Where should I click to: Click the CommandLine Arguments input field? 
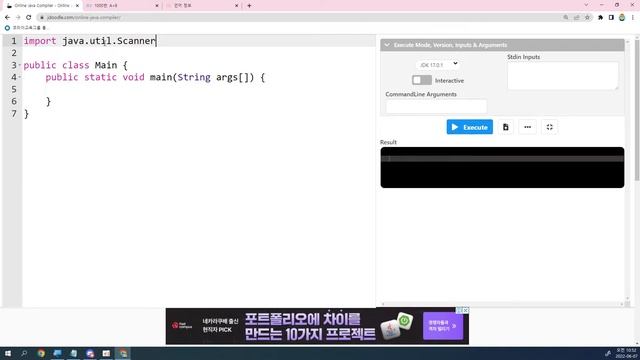point(436,106)
